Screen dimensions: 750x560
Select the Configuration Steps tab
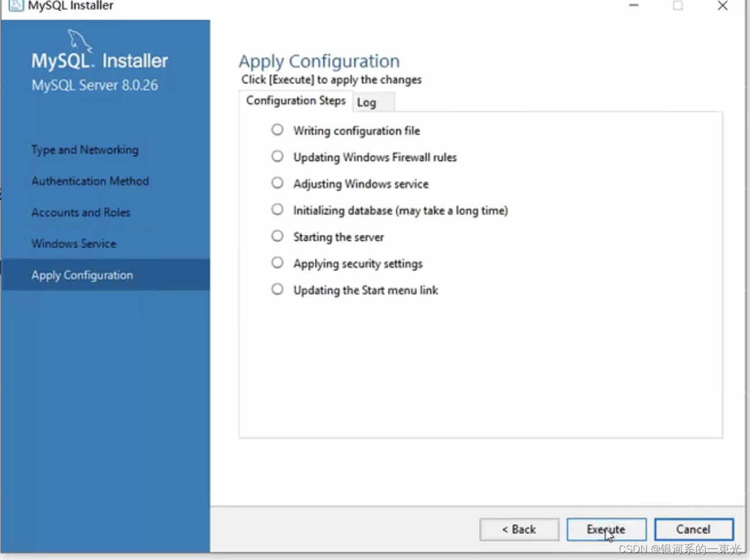tap(296, 101)
